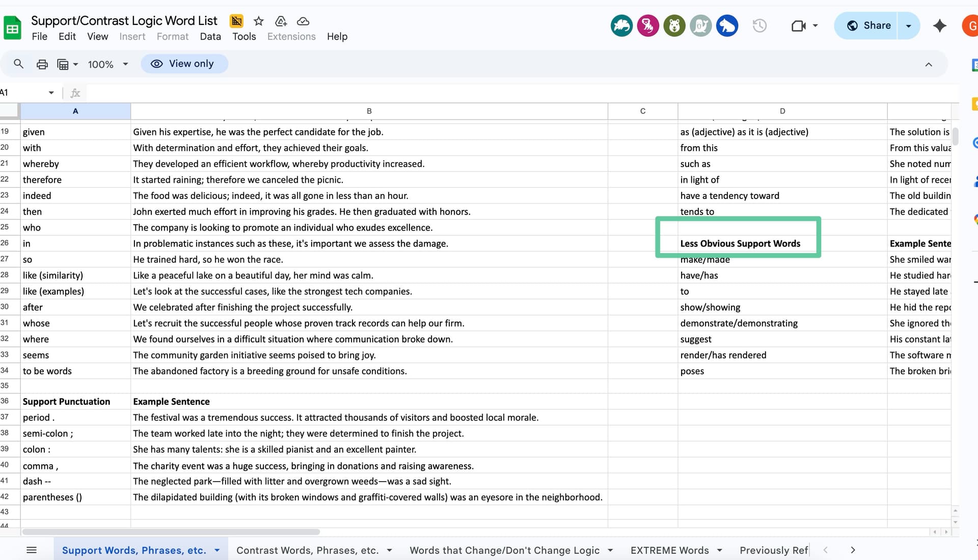Switch to Words that Change/Don't Change Logic sheet
Viewport: 978px width, 560px height.
click(x=504, y=550)
